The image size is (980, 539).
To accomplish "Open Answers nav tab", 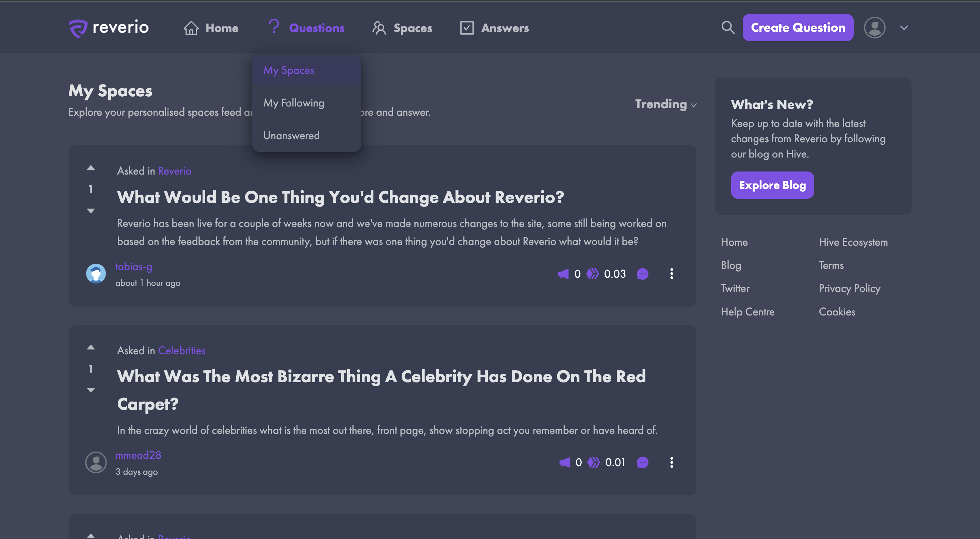I will [x=494, y=28].
